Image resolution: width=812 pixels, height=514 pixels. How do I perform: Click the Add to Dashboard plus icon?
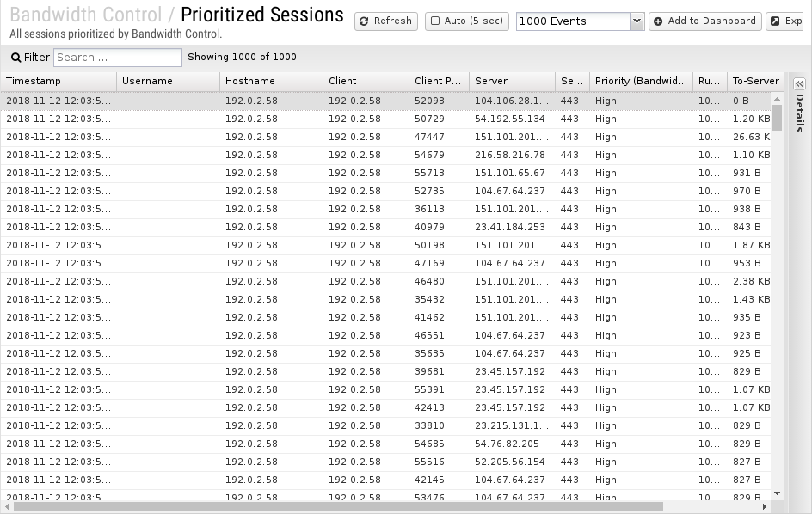coord(658,21)
